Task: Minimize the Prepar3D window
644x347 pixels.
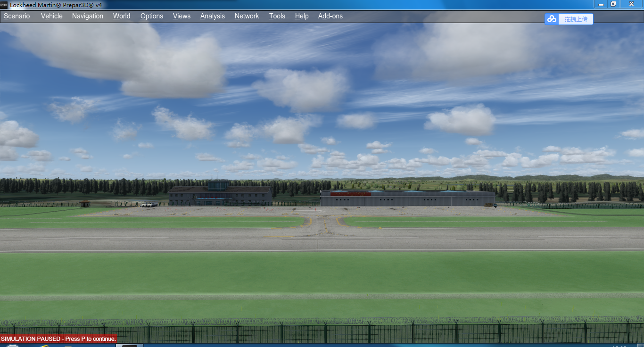Action: (x=601, y=4)
